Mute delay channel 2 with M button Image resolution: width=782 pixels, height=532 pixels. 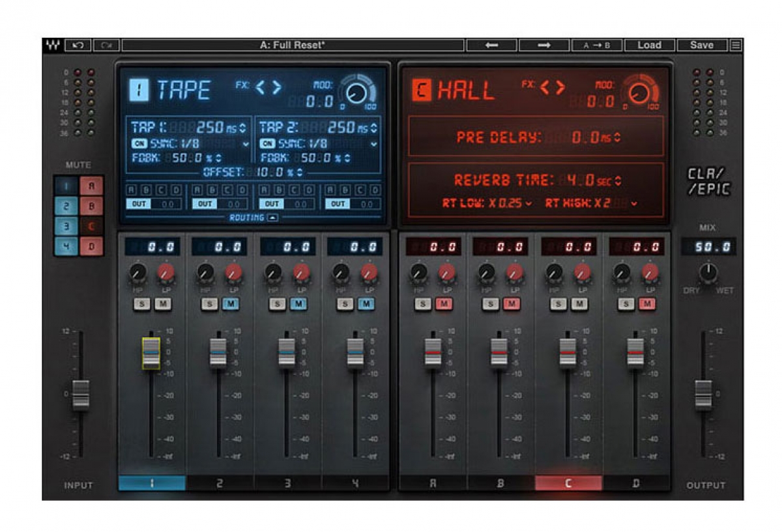[x=230, y=304]
